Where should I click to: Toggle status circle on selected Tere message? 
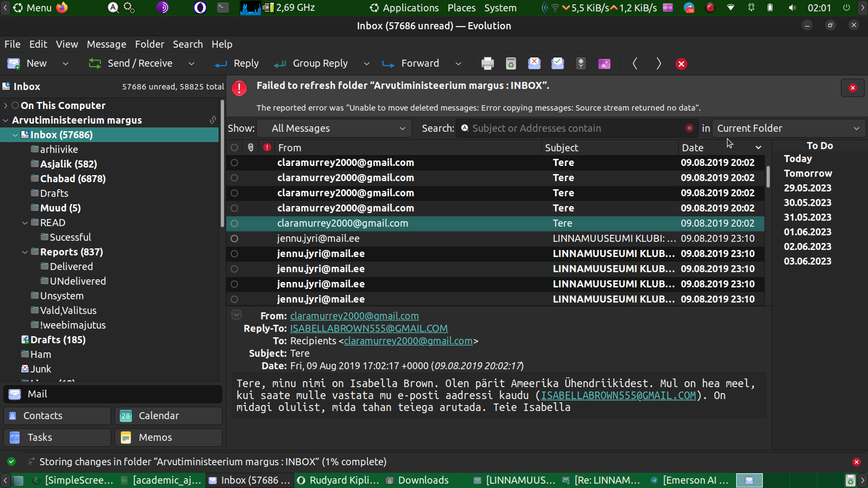(234, 223)
